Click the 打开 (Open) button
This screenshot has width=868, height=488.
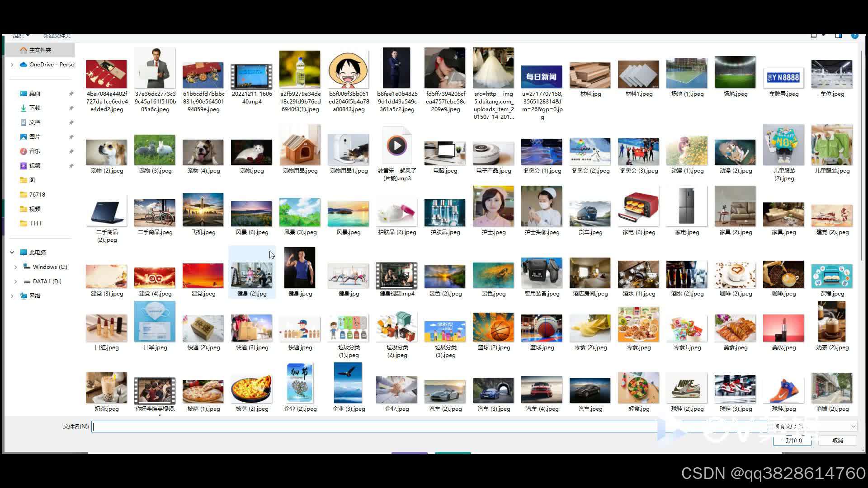point(792,440)
